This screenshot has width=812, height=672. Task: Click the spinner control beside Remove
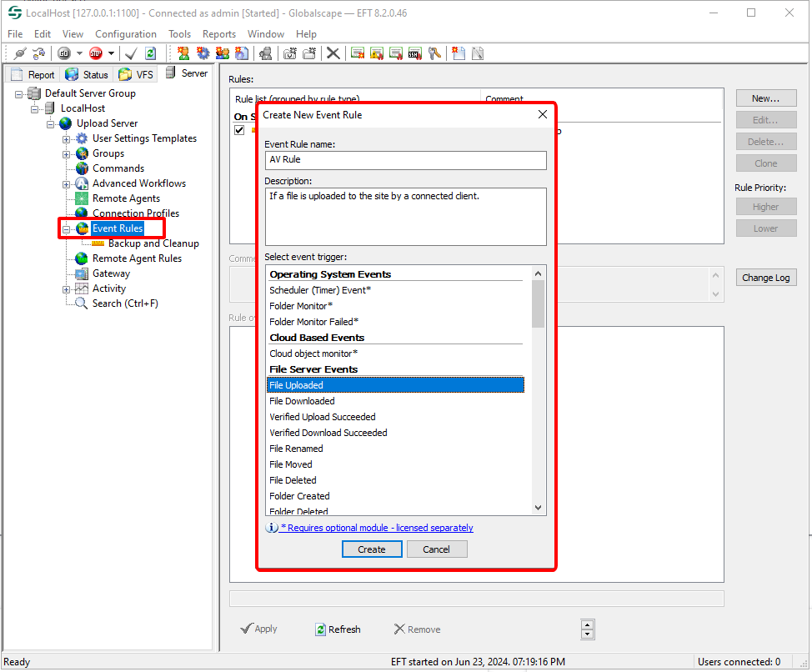[x=587, y=629]
